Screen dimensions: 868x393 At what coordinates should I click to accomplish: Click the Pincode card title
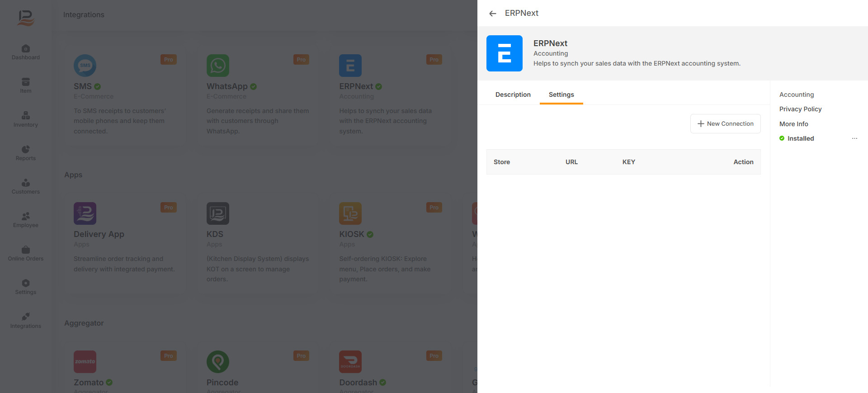coord(222,383)
